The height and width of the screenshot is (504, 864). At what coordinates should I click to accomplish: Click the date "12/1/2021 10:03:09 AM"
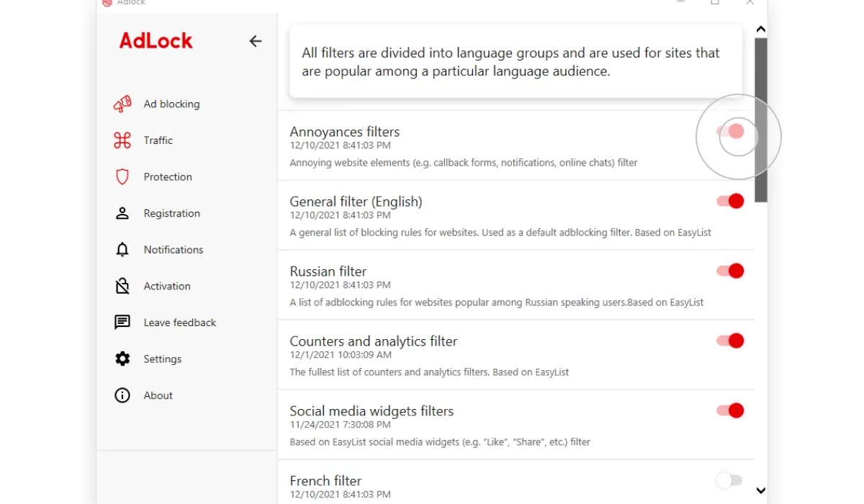point(341,355)
